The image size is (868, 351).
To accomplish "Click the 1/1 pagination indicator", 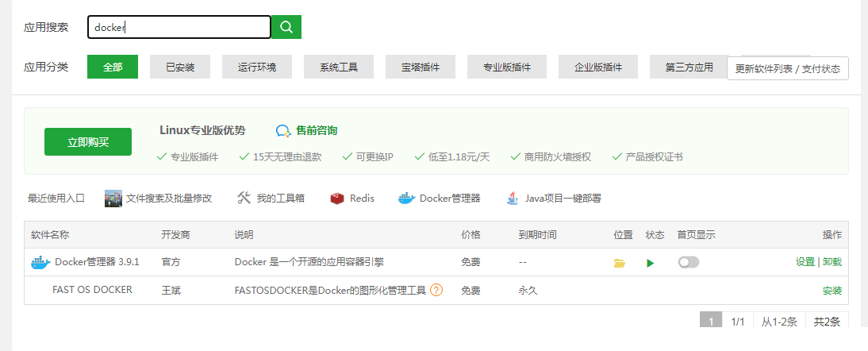I will 738,321.
